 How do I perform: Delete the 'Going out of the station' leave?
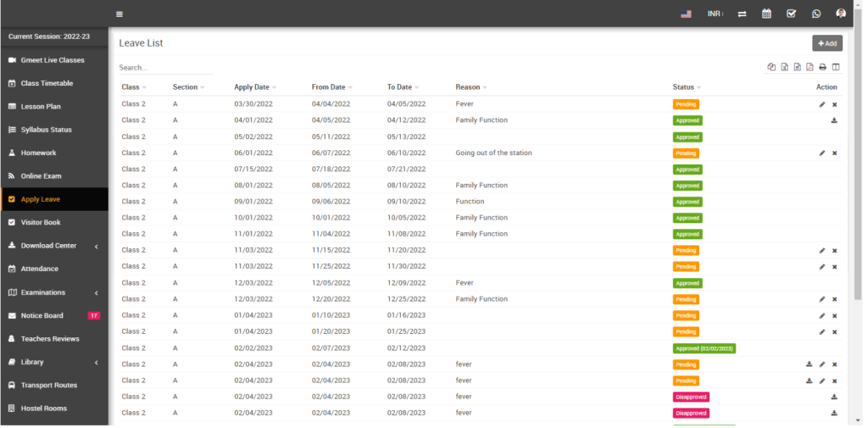[x=834, y=153]
